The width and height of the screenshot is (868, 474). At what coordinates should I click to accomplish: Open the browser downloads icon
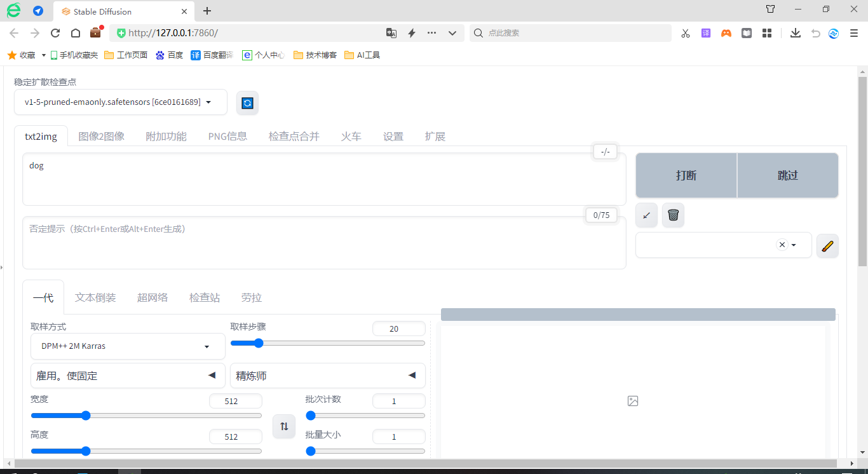click(796, 33)
